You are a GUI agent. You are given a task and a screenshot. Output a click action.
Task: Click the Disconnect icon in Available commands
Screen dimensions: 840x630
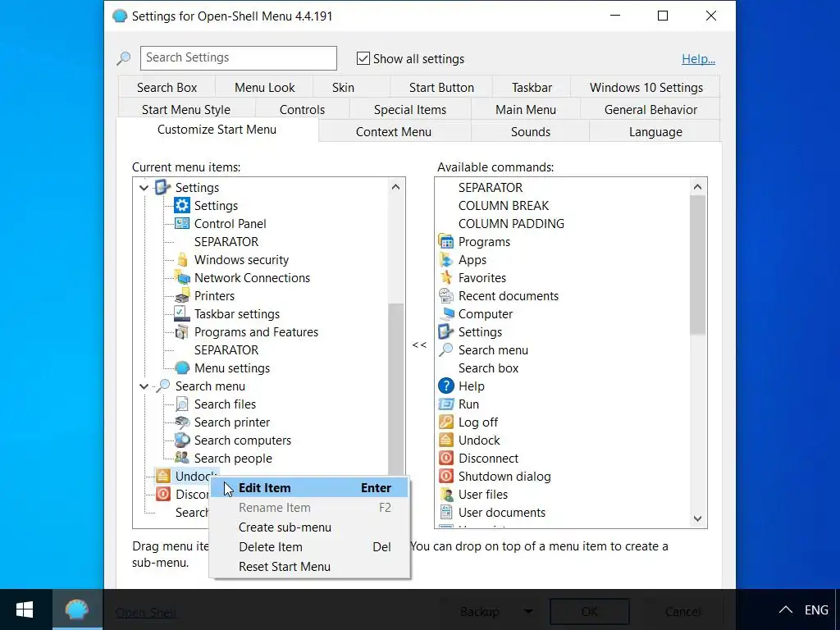click(x=445, y=458)
